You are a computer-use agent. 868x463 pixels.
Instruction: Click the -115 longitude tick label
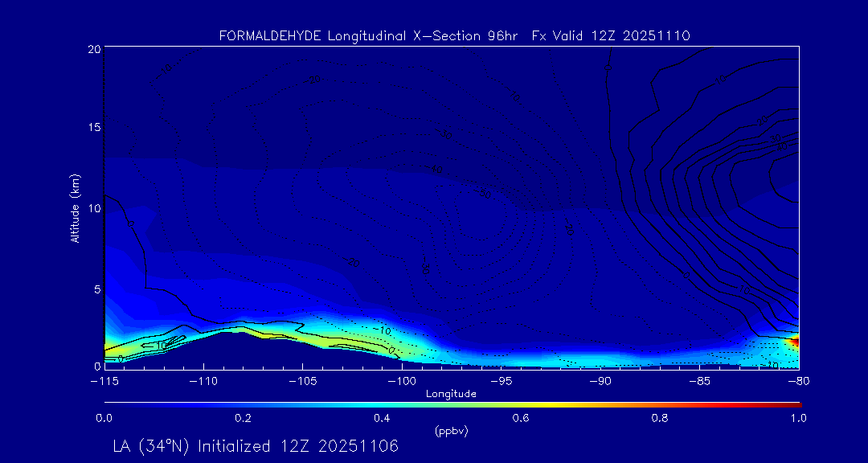click(104, 382)
